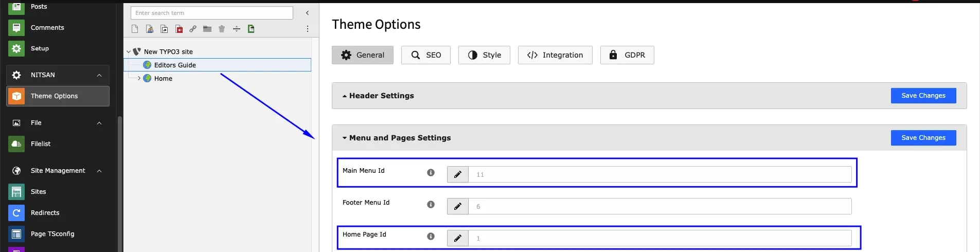Image resolution: width=980 pixels, height=252 pixels.
Task: Click pencil edit button for Main Menu Id
Action: [458, 174]
